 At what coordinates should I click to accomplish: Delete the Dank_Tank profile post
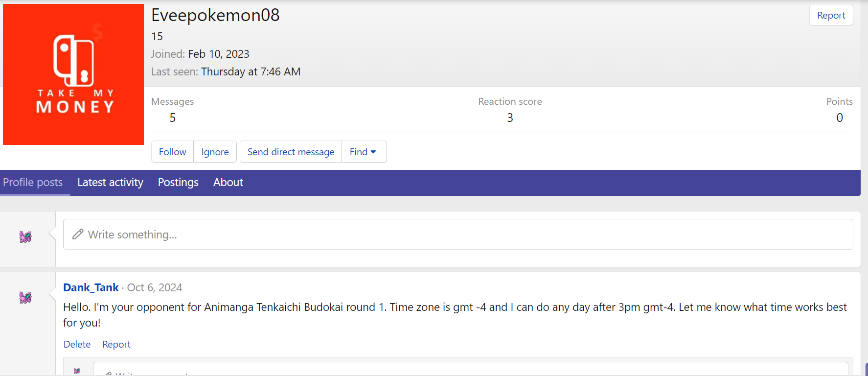pyautogui.click(x=77, y=344)
